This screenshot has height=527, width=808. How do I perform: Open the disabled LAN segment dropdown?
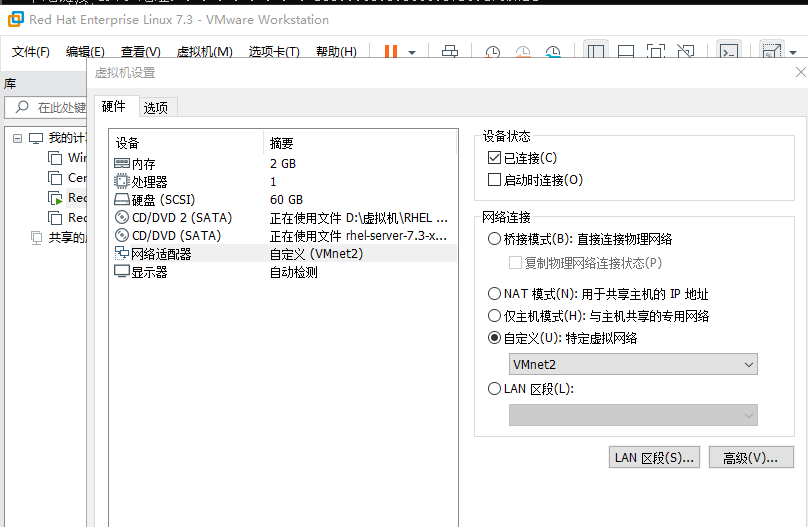633,415
